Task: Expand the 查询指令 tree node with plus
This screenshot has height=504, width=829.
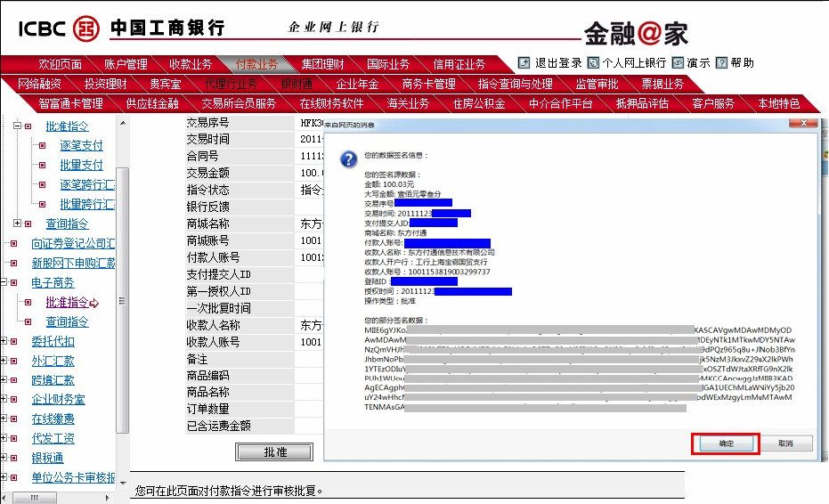Action: click(x=17, y=224)
